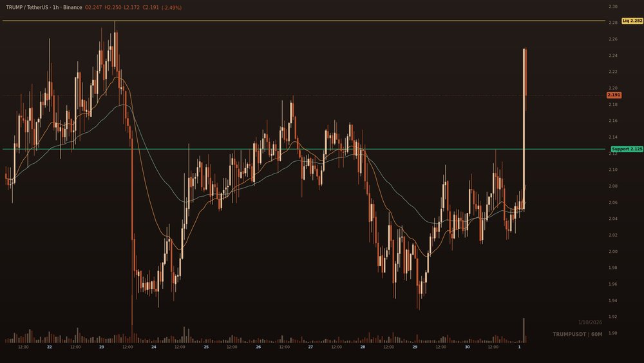Click the close value 'C2.191'
This screenshot has height=363, width=644.
[151, 7]
